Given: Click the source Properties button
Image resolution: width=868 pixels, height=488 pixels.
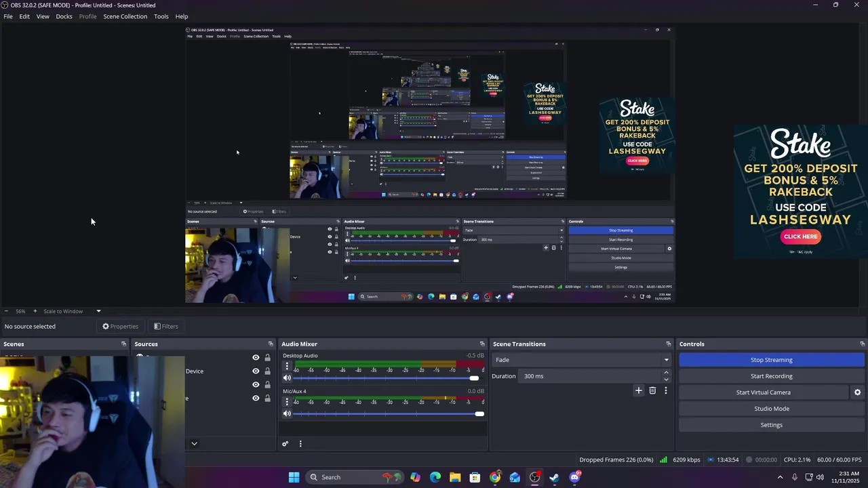Looking at the screenshot, I should click(x=120, y=327).
